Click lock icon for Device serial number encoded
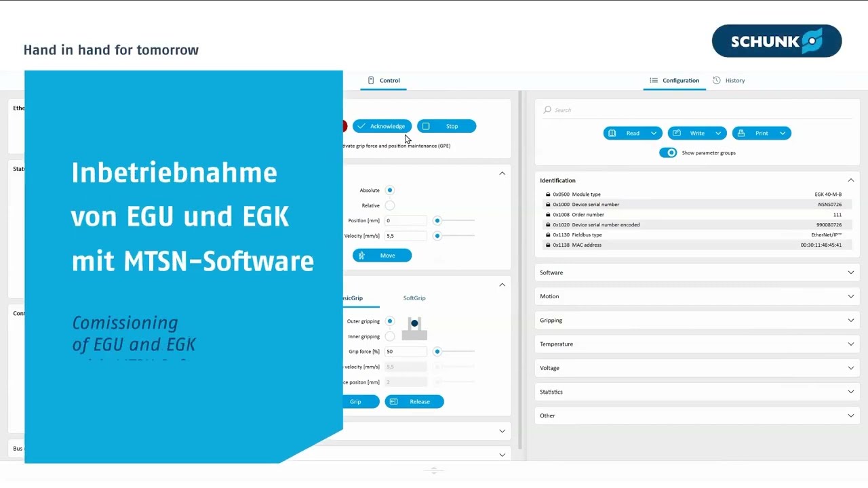This screenshot has height=488, width=868. coord(548,225)
